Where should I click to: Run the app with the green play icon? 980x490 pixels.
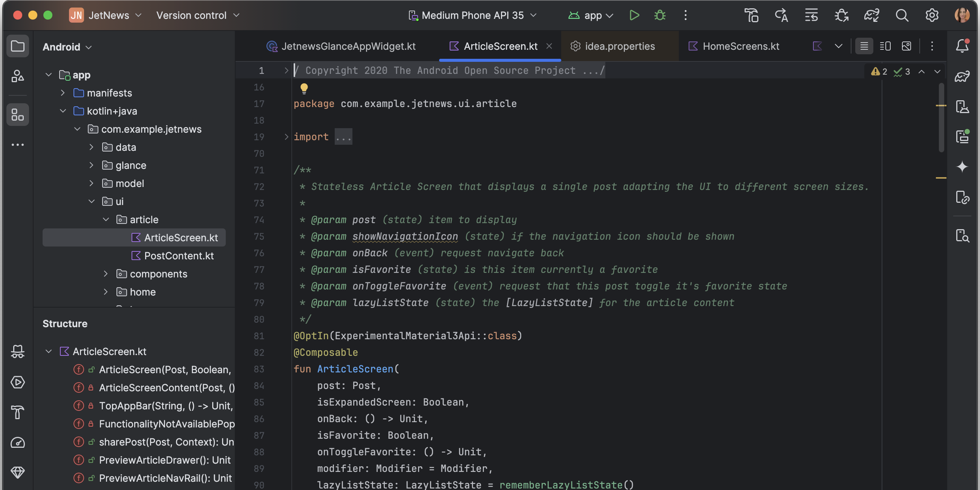[634, 15]
